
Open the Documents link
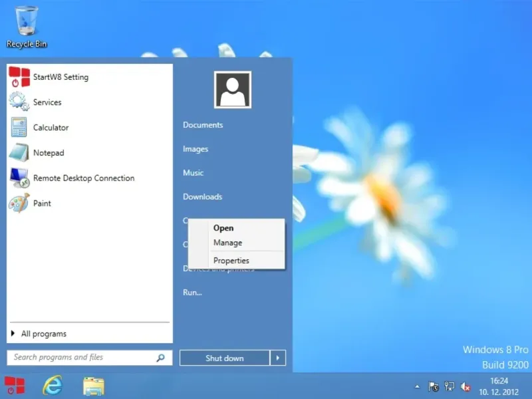coord(203,125)
